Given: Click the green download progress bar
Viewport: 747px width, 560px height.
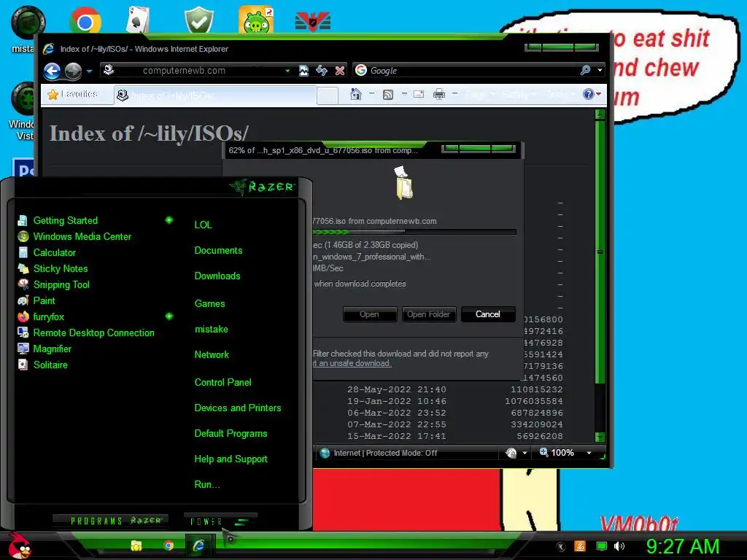Looking at the screenshot, I should point(414,232).
